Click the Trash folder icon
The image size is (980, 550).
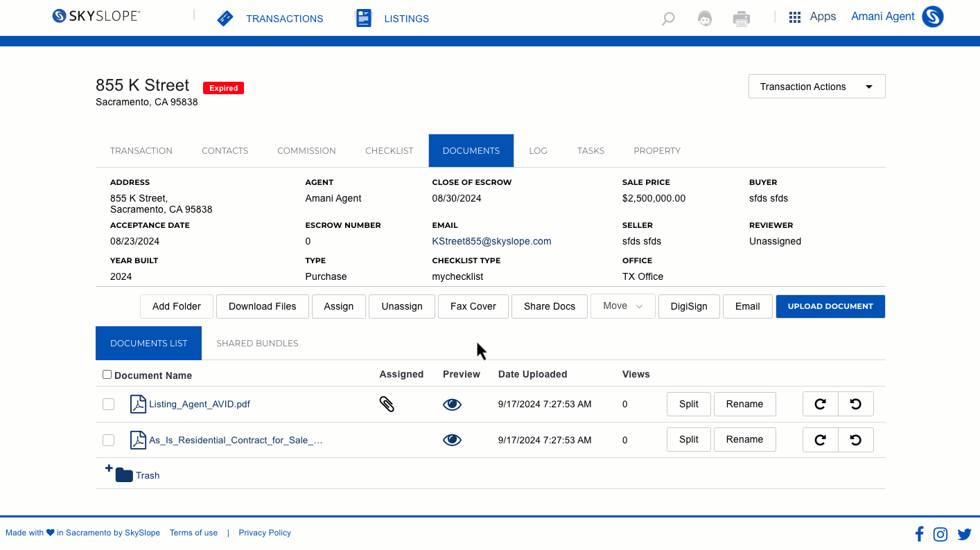tap(124, 474)
